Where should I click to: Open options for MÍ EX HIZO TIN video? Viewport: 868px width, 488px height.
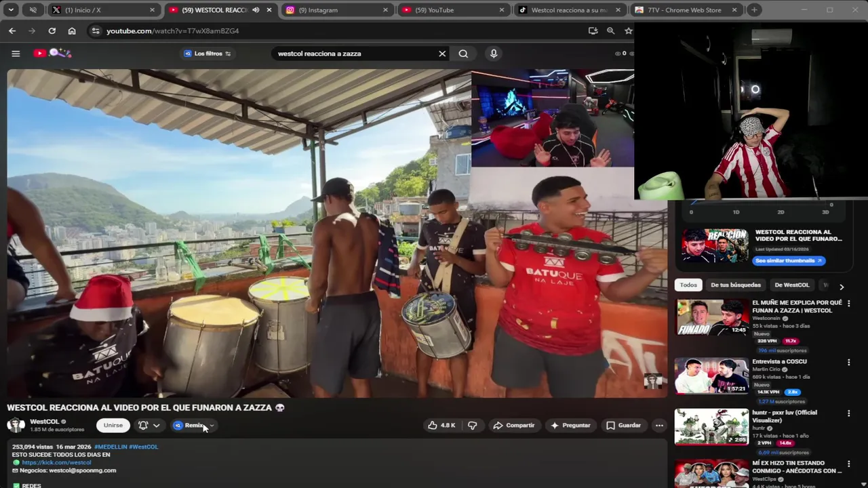[x=848, y=464]
